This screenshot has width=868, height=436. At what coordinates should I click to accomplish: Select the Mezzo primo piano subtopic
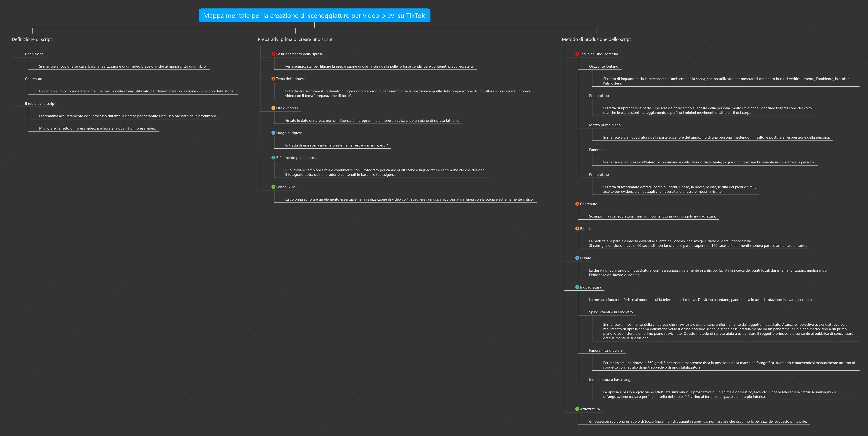pyautogui.click(x=604, y=125)
